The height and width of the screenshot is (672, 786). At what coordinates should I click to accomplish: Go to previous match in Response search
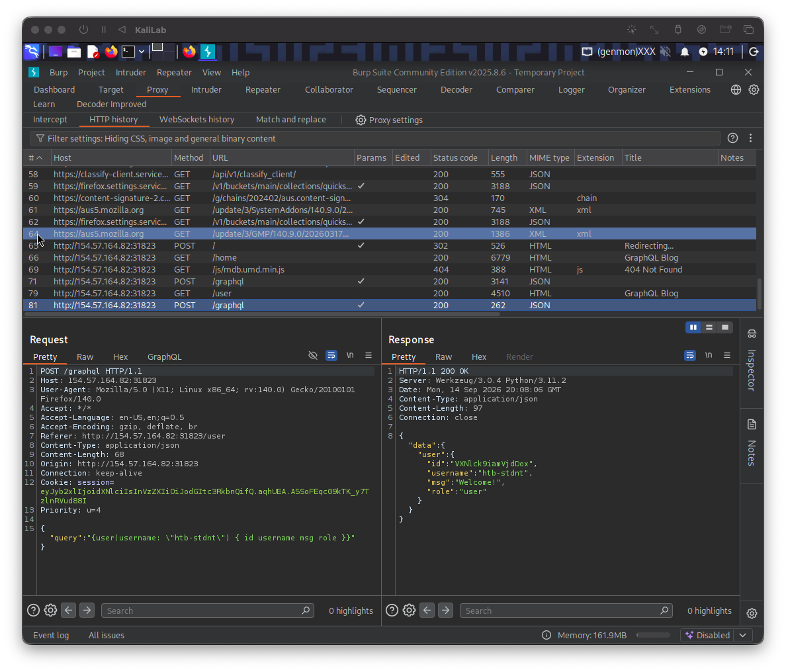427,610
